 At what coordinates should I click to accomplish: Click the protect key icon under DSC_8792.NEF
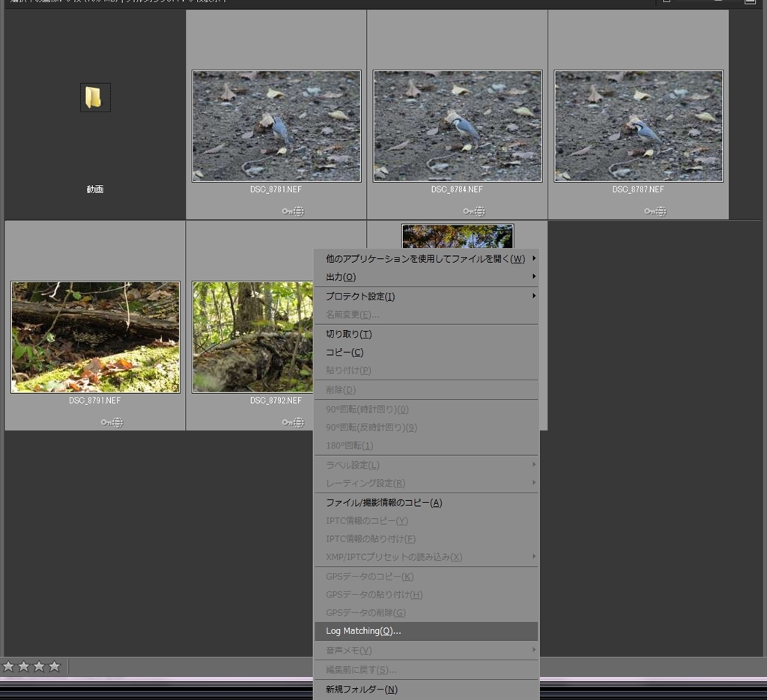tap(287, 423)
